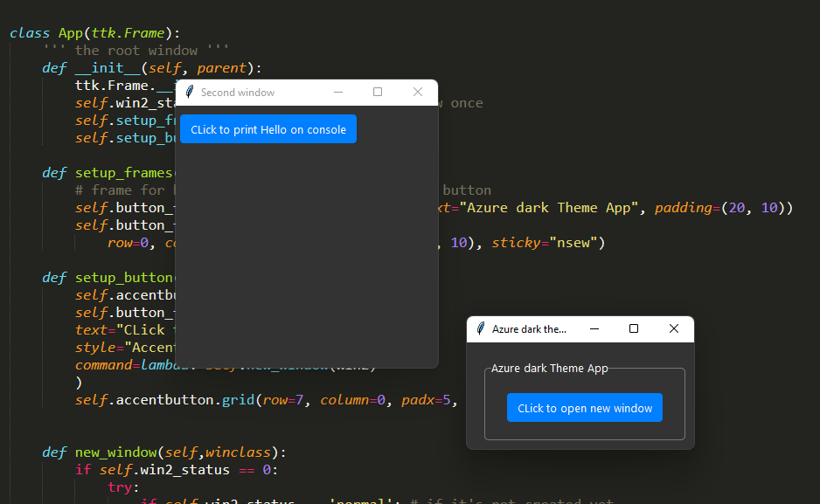Click the minimize icon on Azure dark window
Screen dimensions: 820x504
594,328
